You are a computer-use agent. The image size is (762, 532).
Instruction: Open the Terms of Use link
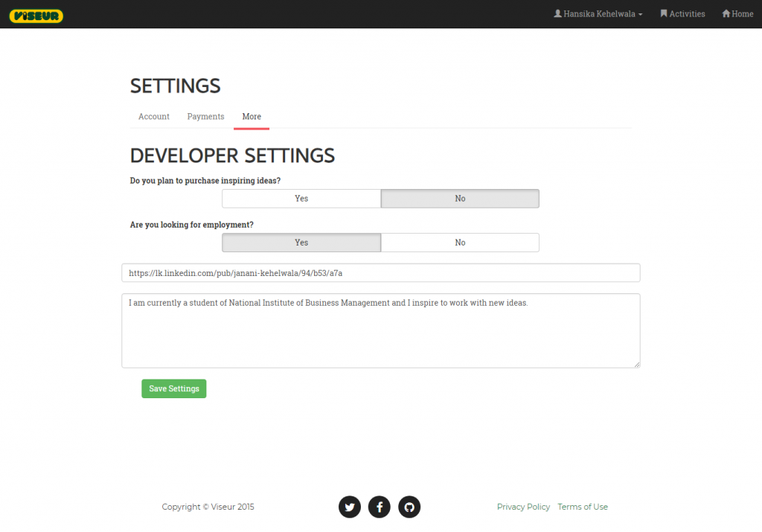(583, 507)
